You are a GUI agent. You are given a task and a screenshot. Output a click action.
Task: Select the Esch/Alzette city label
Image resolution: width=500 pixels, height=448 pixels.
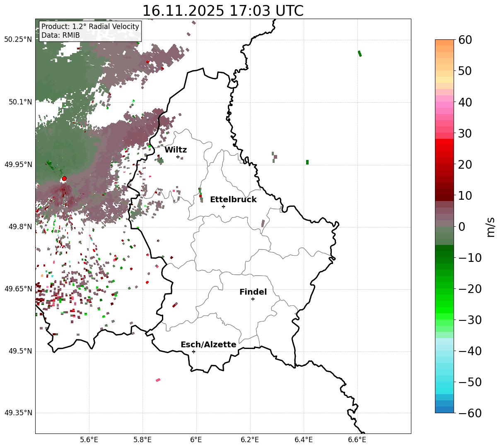coord(208,345)
